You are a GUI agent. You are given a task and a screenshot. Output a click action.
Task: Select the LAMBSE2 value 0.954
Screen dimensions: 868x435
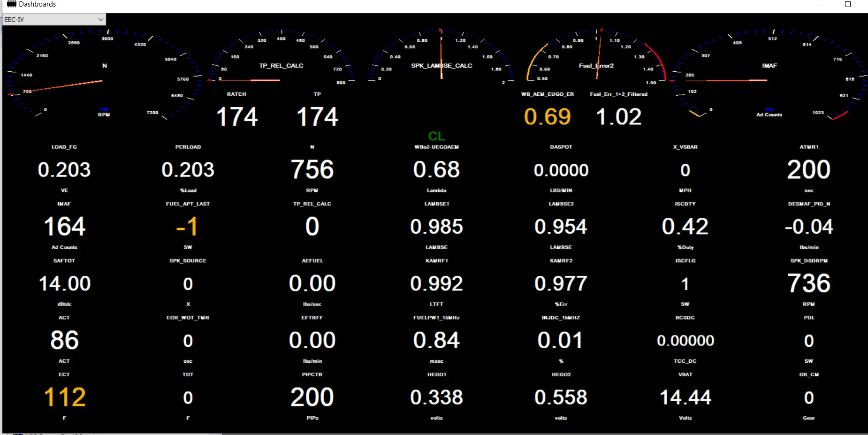(x=561, y=227)
